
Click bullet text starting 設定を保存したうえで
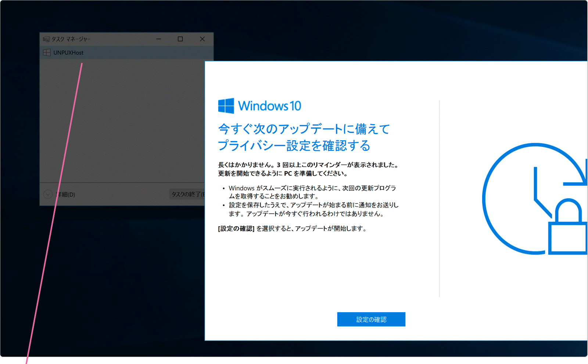[x=313, y=209]
